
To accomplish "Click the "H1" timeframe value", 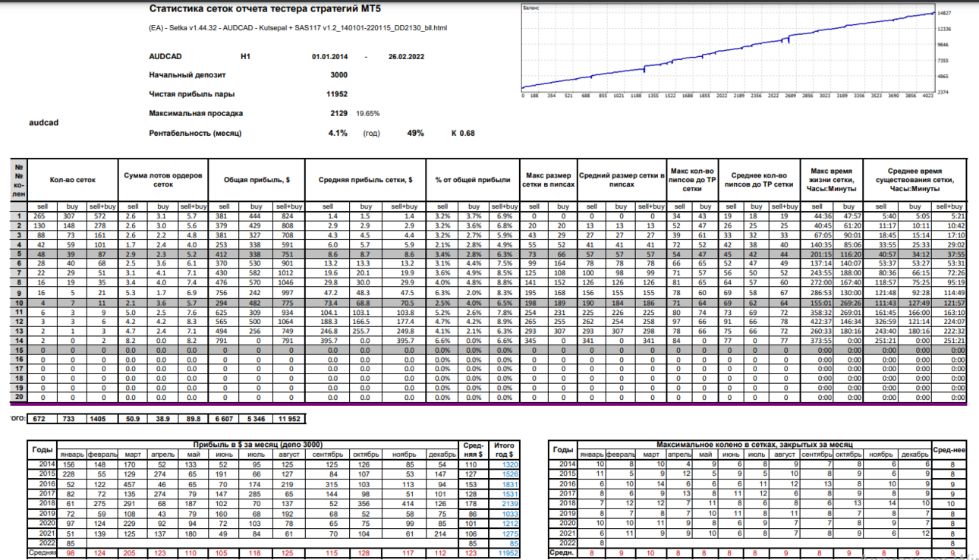I will tap(245, 57).
